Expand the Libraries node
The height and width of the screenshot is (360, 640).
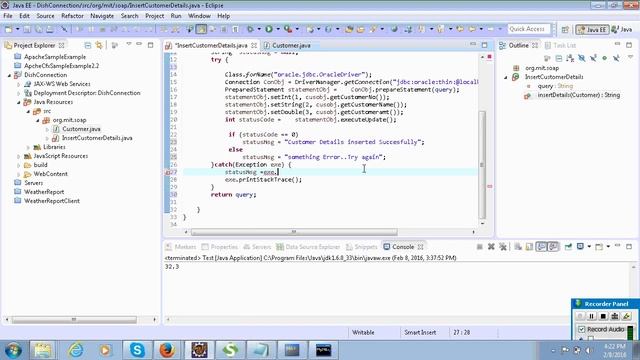[29, 147]
